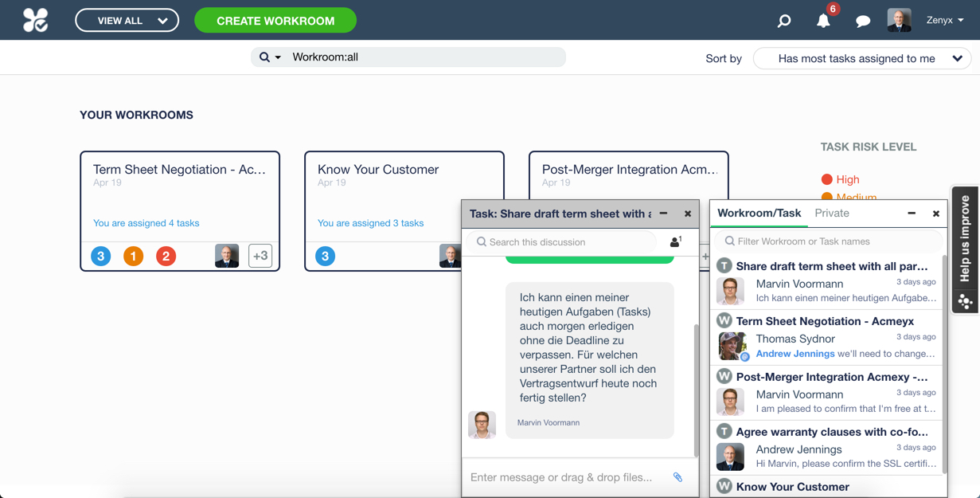Open 'Agree warranty clauses' conversation
The image size is (980, 498).
click(828, 448)
